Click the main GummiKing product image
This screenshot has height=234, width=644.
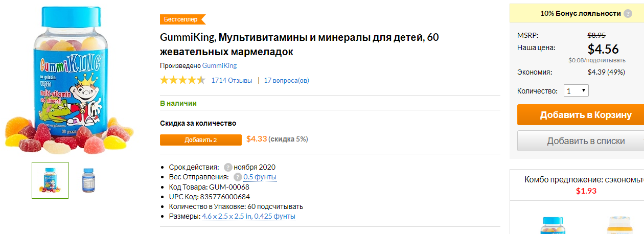[70, 80]
